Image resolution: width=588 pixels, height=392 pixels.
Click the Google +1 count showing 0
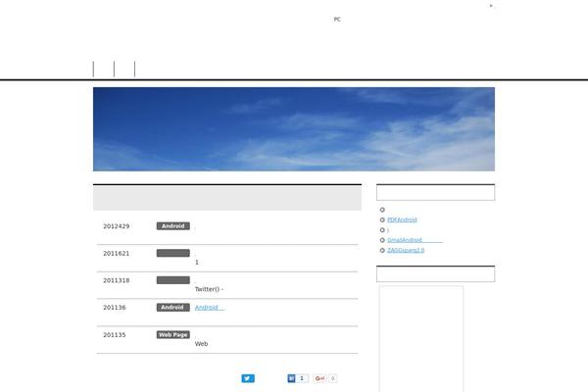(x=332, y=378)
